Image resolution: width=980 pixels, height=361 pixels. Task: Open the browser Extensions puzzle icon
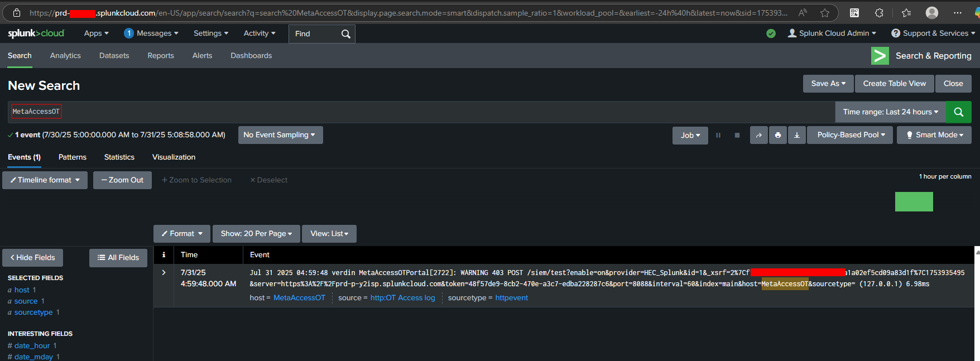coord(879,13)
